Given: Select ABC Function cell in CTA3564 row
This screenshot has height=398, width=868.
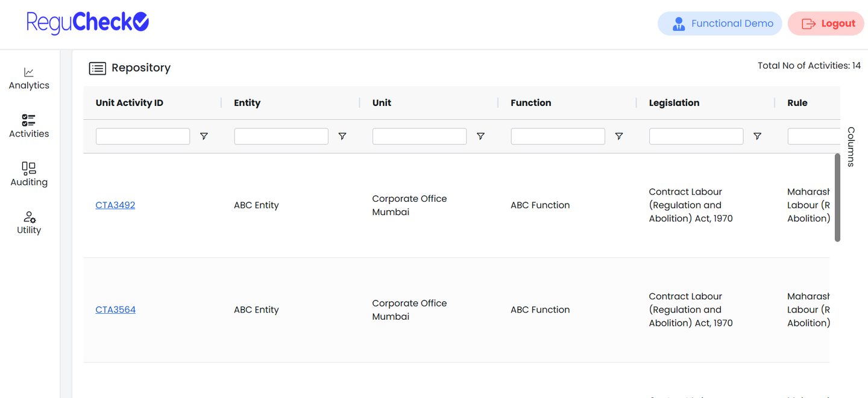Looking at the screenshot, I should [x=540, y=310].
